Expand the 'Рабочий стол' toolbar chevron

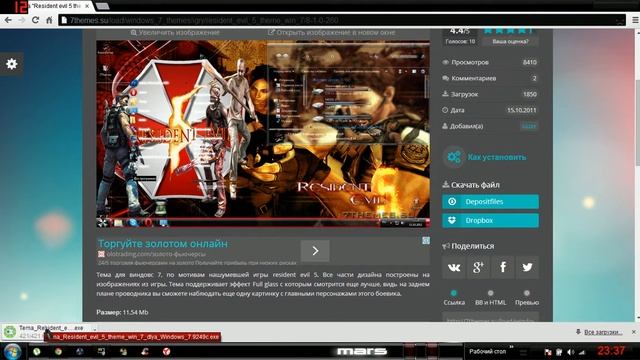click(511, 347)
